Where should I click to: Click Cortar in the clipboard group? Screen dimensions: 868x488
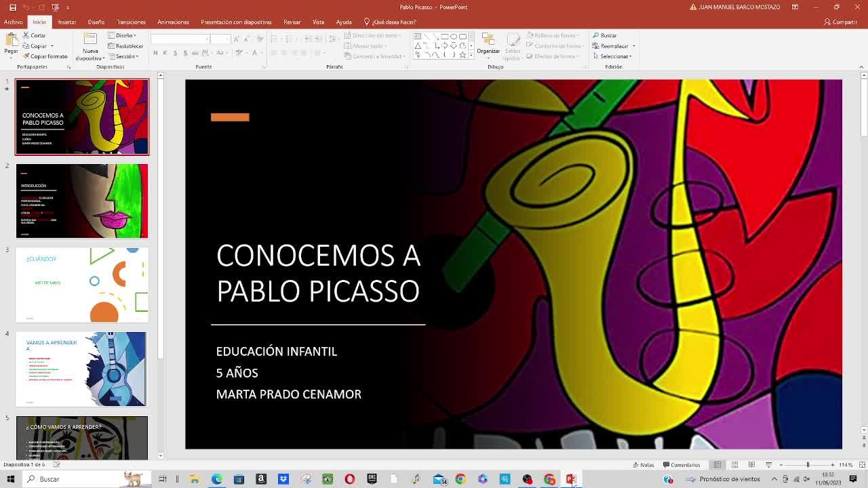[35, 35]
